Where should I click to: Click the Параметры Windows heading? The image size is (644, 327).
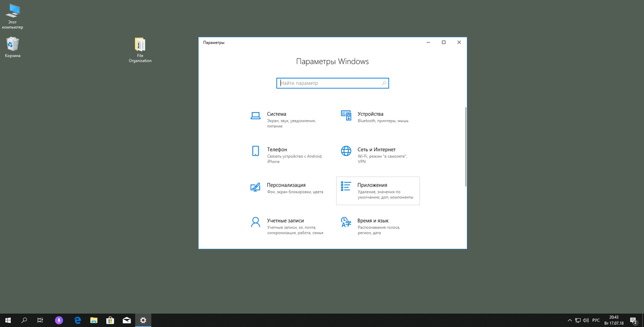click(x=333, y=62)
